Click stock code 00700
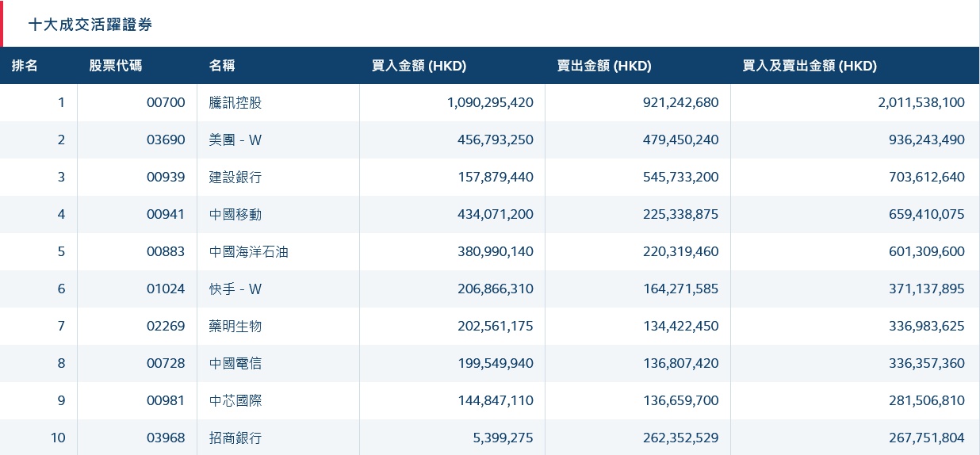Viewport: 980px width, 455px height. (166, 102)
